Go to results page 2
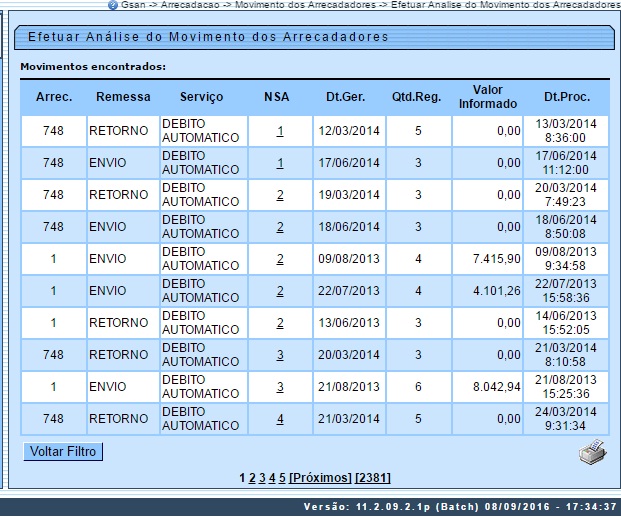 pos(252,478)
